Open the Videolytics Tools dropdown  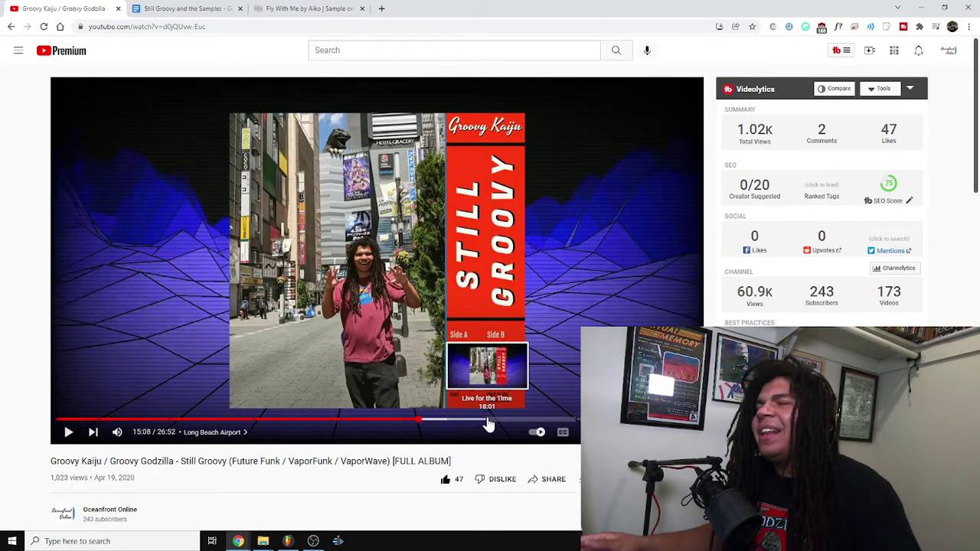tap(879, 89)
